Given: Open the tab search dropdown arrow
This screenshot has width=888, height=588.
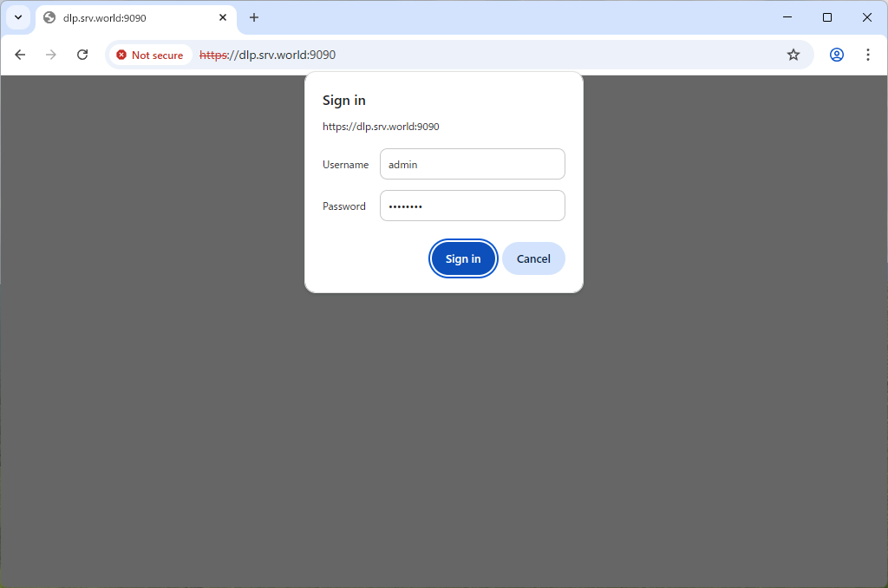Looking at the screenshot, I should click(x=18, y=17).
